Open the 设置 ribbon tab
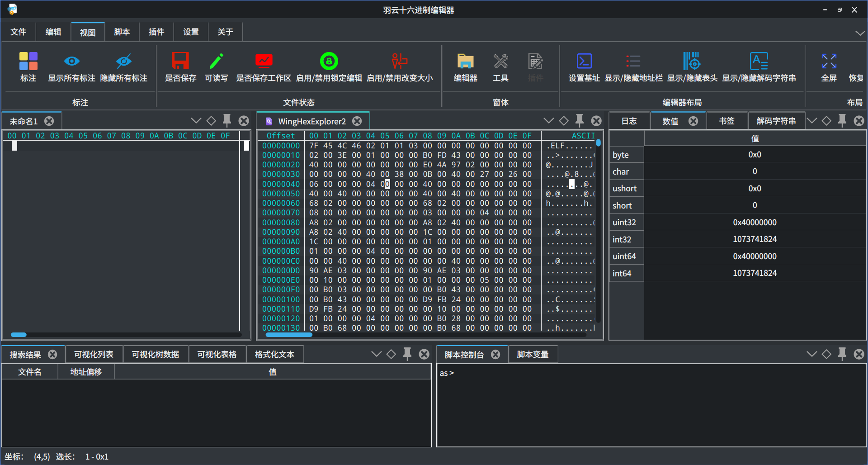This screenshot has height=465, width=868. pos(190,32)
